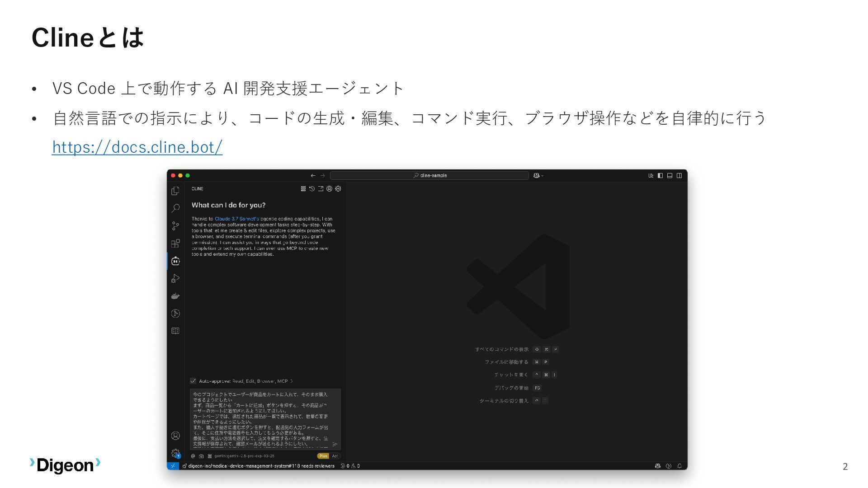Screen dimensions: 868x488
Task: Open the Docker whale view
Action: click(175, 296)
